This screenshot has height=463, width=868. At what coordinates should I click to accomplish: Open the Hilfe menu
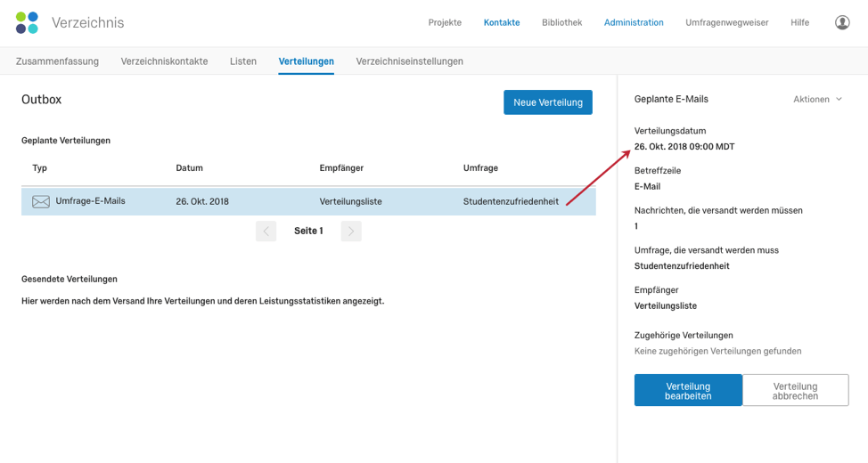(x=799, y=22)
